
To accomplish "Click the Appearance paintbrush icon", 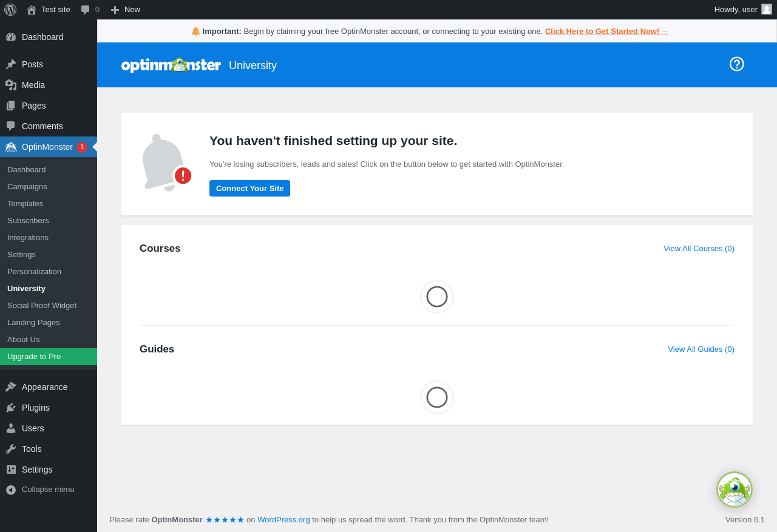I will (11, 387).
